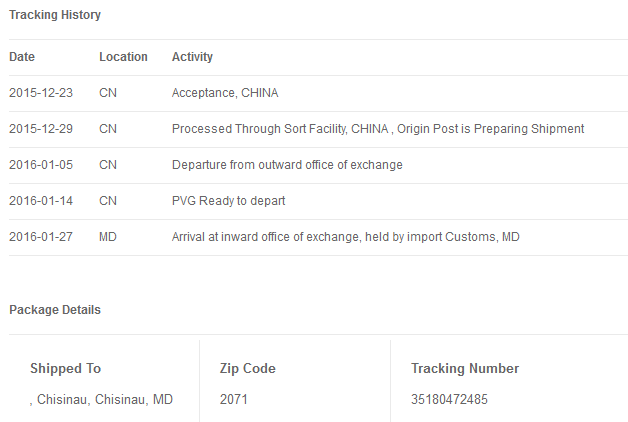Click the Shipped To label
This screenshot has height=422, width=628.
pos(66,368)
